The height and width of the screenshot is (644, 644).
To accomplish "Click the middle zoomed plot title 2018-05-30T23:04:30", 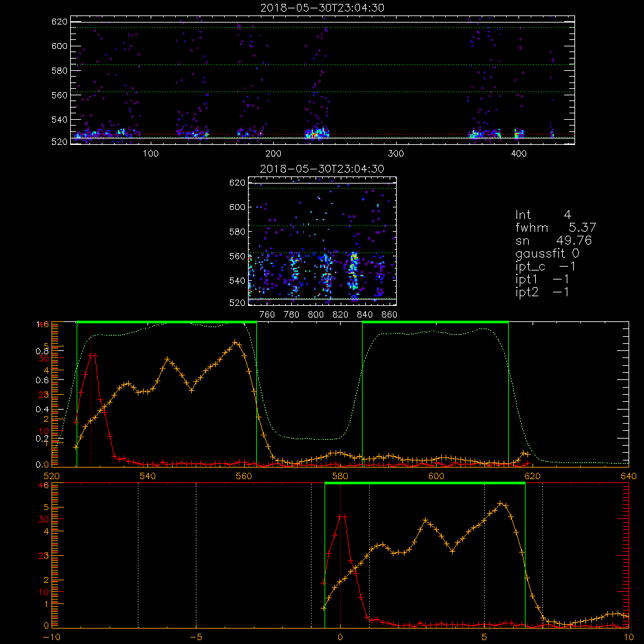I will pyautogui.click(x=322, y=169).
